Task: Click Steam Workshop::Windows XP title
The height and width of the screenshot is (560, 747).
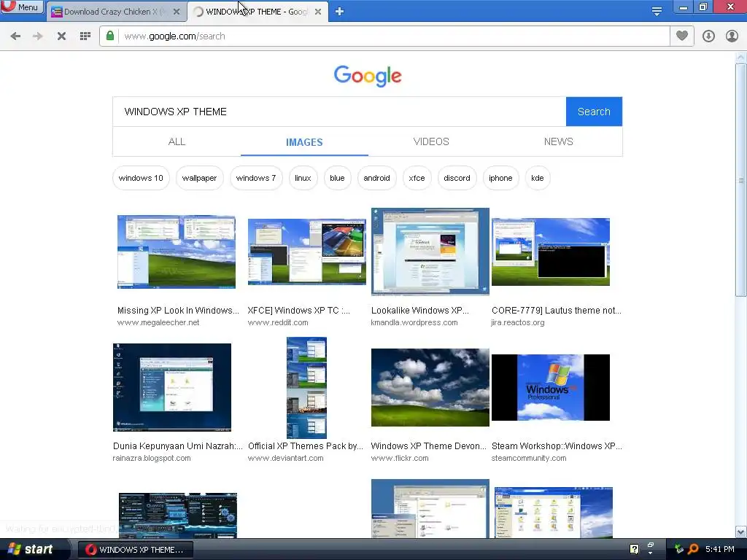Action: pyautogui.click(x=557, y=446)
